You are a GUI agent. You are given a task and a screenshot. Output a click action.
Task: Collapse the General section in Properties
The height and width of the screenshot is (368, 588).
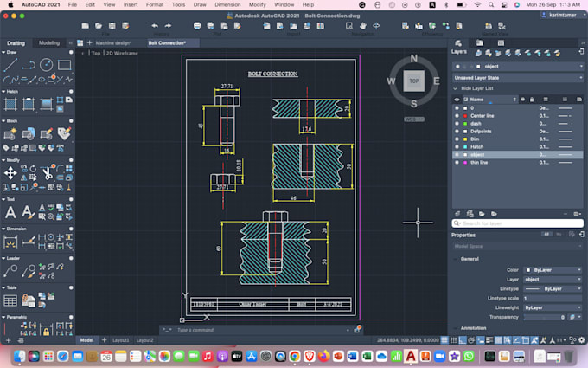pyautogui.click(x=455, y=259)
